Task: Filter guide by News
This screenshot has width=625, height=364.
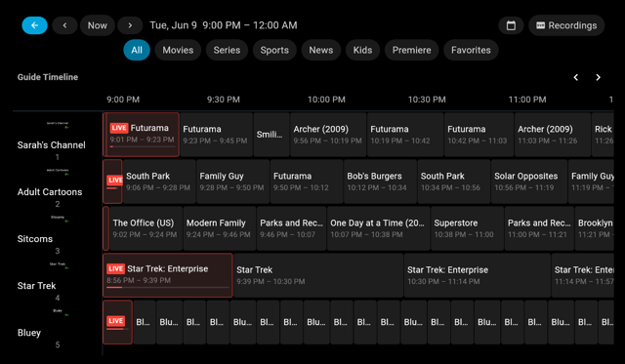Action: (x=321, y=50)
